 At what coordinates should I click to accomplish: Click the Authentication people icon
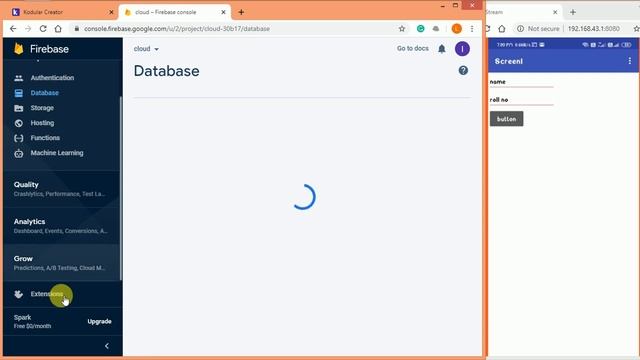pos(19,78)
